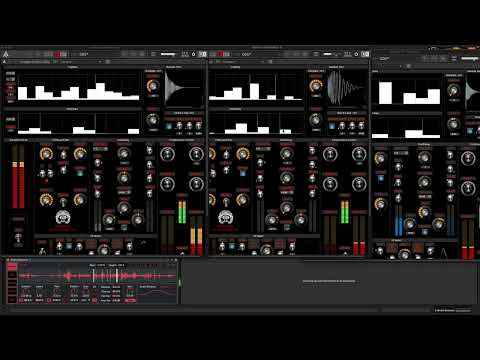Click the white square header button in middle plugin
The height and width of the screenshot is (360, 480).
(365, 54)
